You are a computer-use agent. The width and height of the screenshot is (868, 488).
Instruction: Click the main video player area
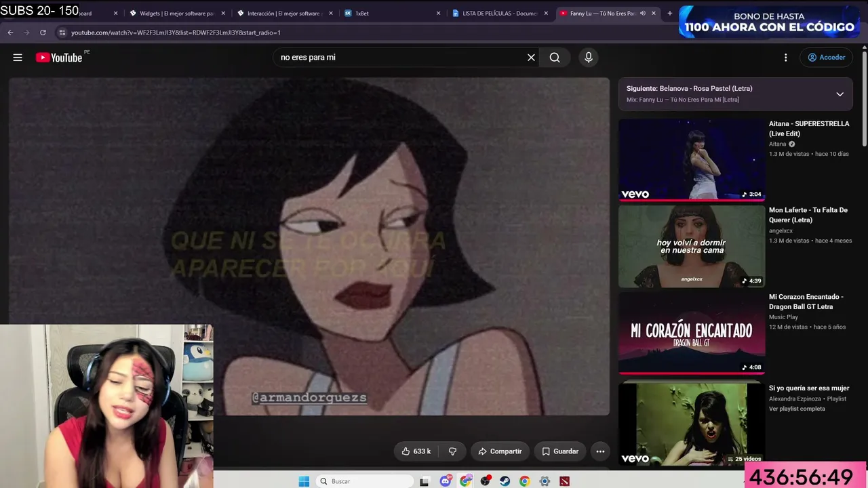[309, 247]
